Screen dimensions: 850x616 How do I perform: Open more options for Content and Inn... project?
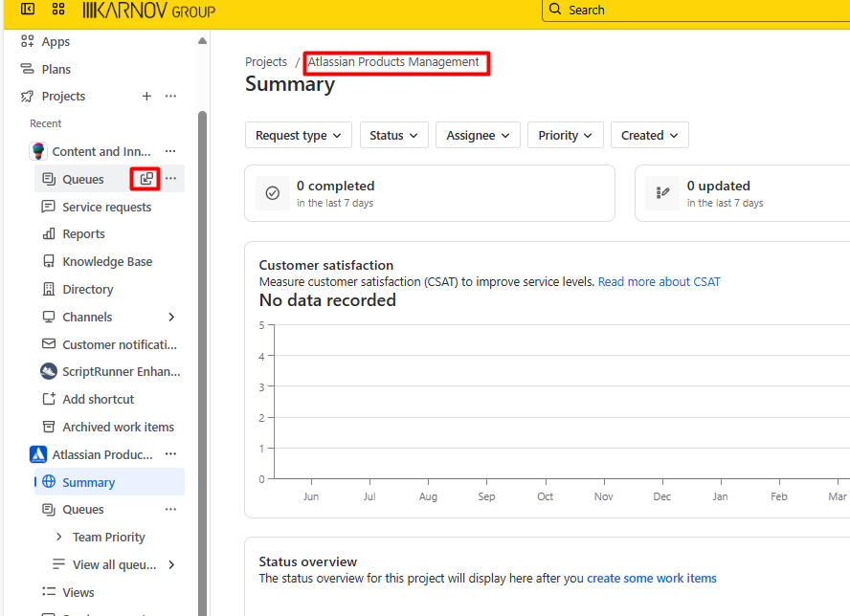pos(170,151)
